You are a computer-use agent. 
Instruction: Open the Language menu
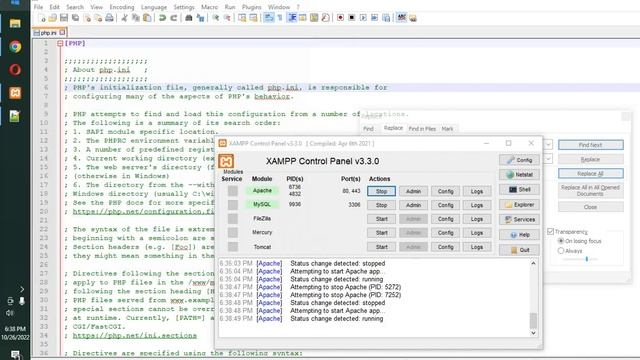pyautogui.click(x=154, y=7)
